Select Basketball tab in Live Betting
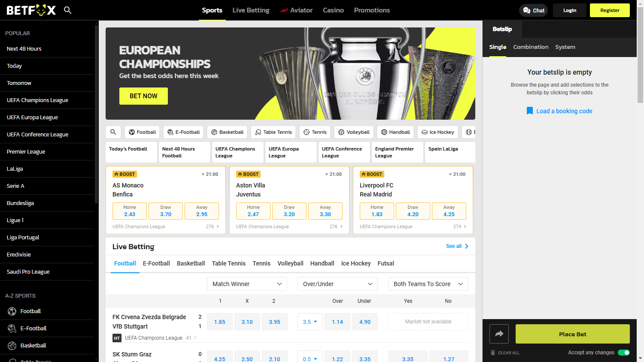The width and height of the screenshot is (644, 362). click(191, 263)
